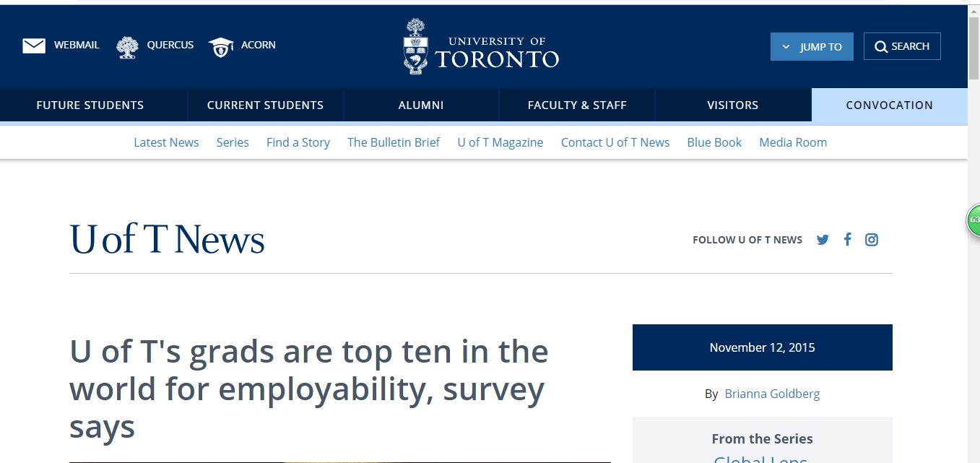Click the Quercus tree icon

tap(127, 47)
